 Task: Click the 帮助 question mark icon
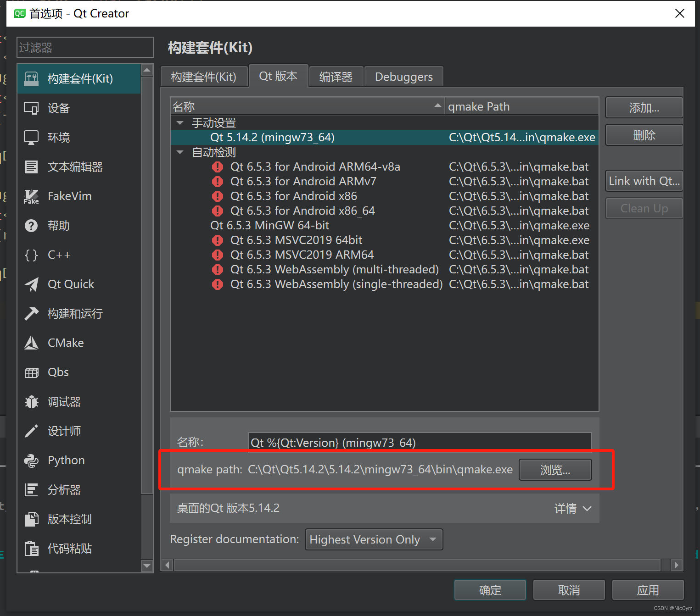tap(31, 226)
